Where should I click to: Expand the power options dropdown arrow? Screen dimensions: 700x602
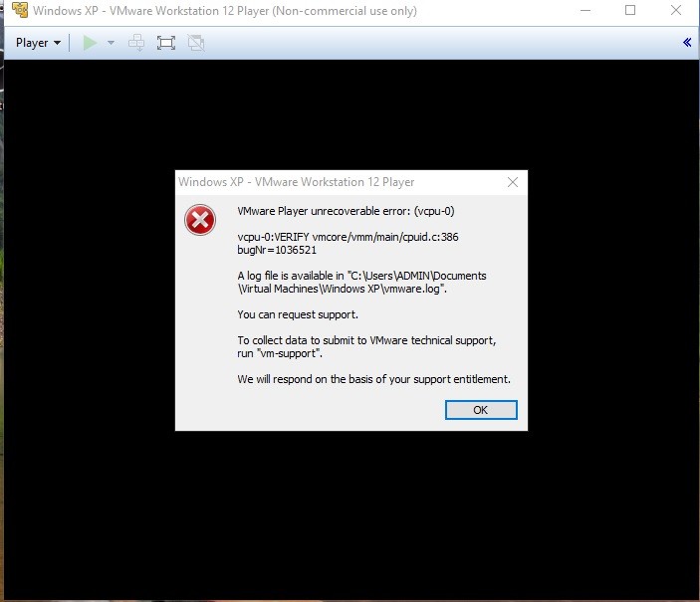tap(111, 43)
